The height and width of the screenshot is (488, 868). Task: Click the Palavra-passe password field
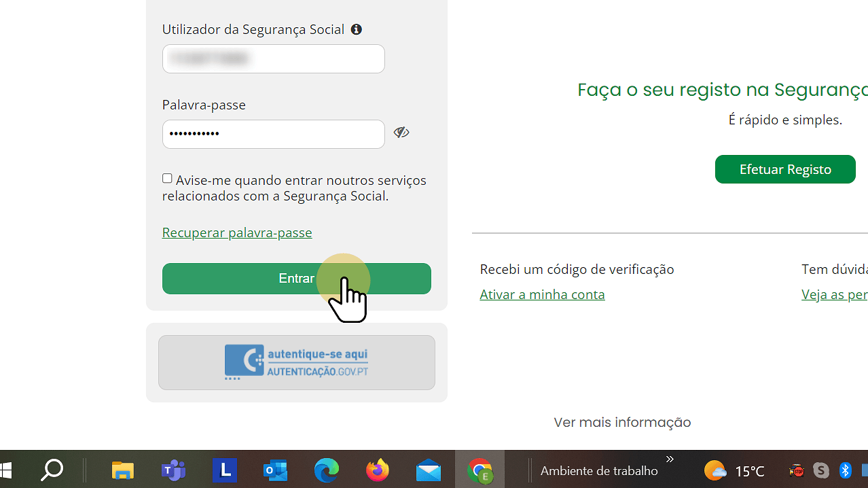tap(273, 134)
